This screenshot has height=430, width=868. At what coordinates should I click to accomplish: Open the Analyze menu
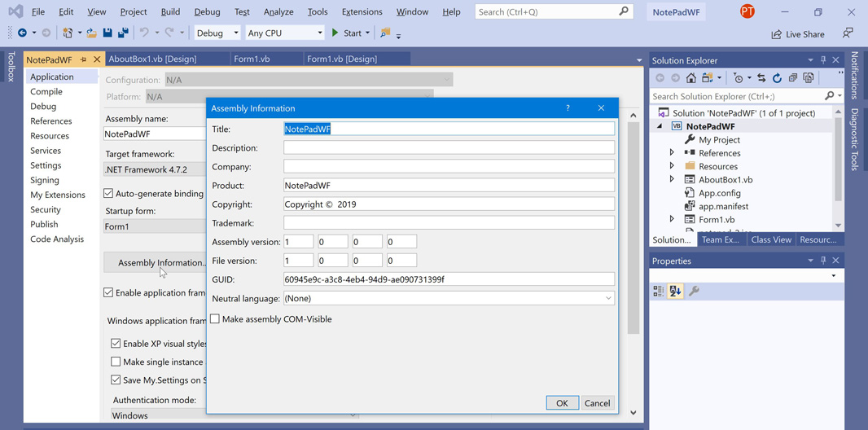[x=278, y=12]
